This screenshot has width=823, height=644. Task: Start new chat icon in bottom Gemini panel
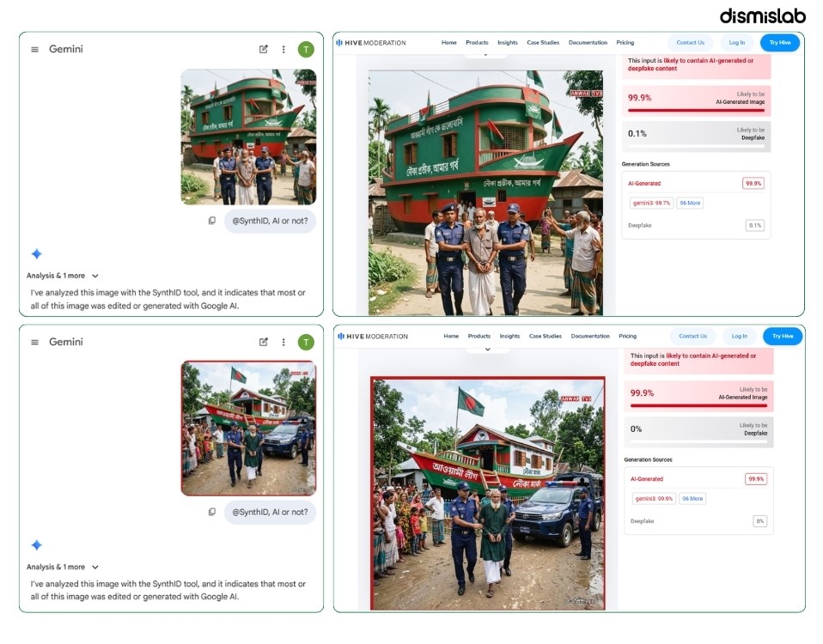click(264, 342)
